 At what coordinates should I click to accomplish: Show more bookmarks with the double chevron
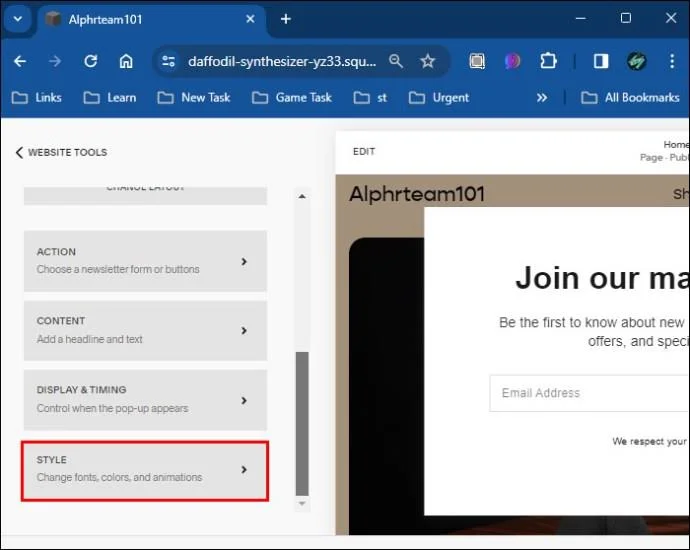coord(542,98)
